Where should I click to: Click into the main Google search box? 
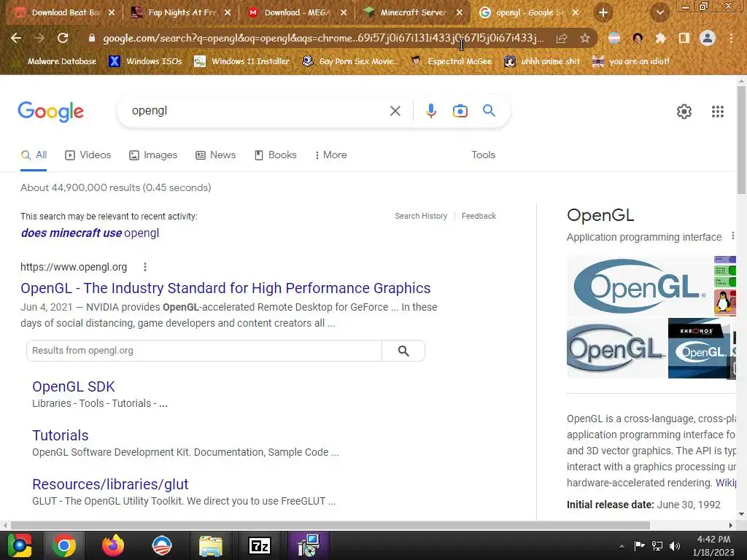[258, 111]
